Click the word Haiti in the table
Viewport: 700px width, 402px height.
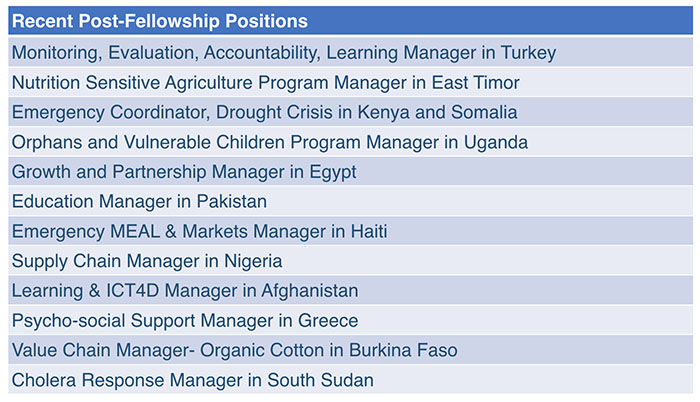(x=369, y=231)
